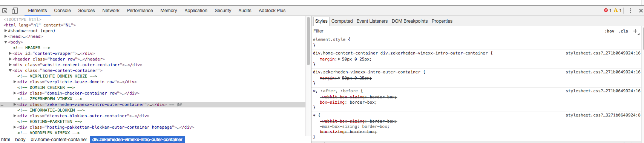Open the Properties sub-tab
644x143 pixels.
(442, 21)
